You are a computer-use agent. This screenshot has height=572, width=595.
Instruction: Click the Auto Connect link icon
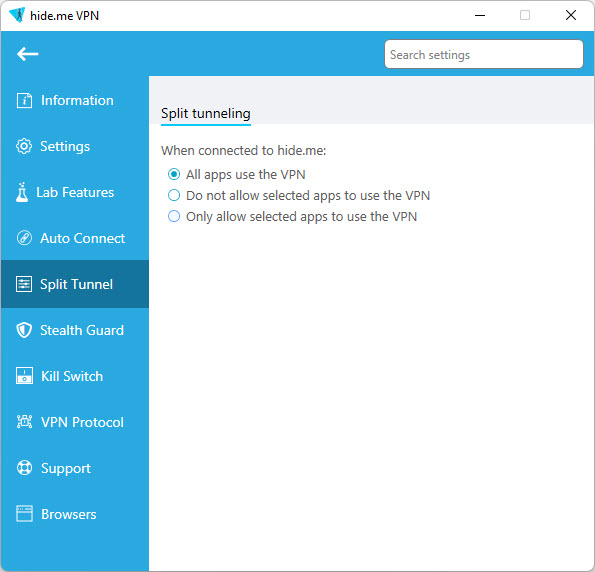(24, 238)
